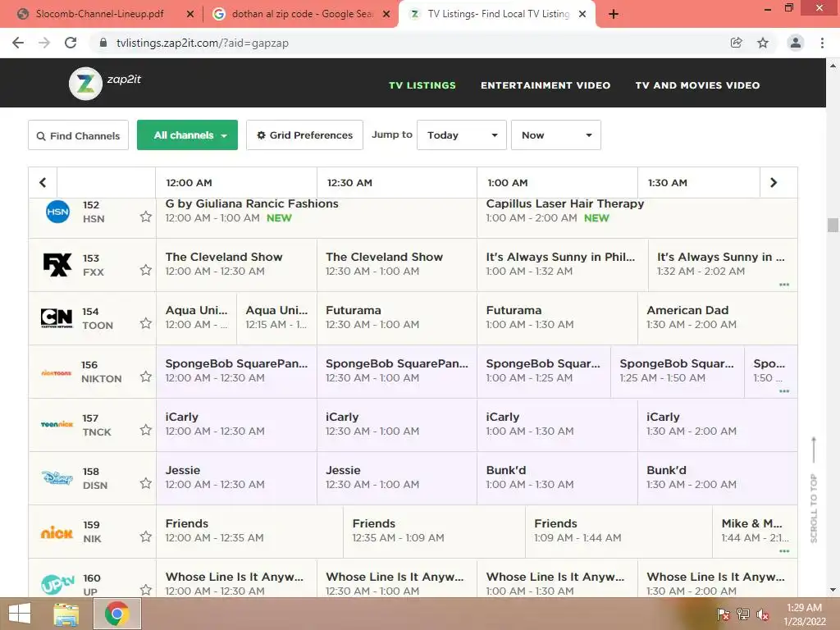Click the Nicktoons channel logo

click(x=57, y=373)
